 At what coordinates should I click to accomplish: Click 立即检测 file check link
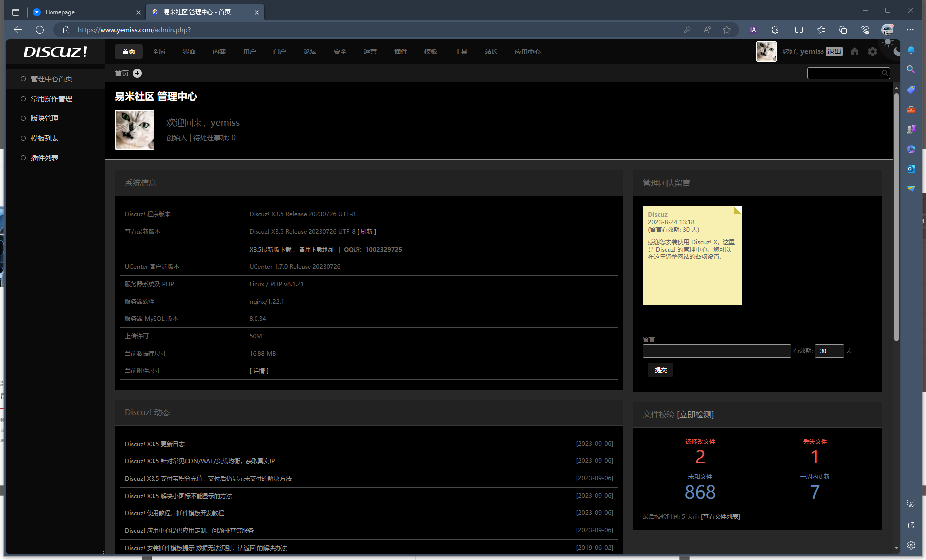tap(695, 415)
